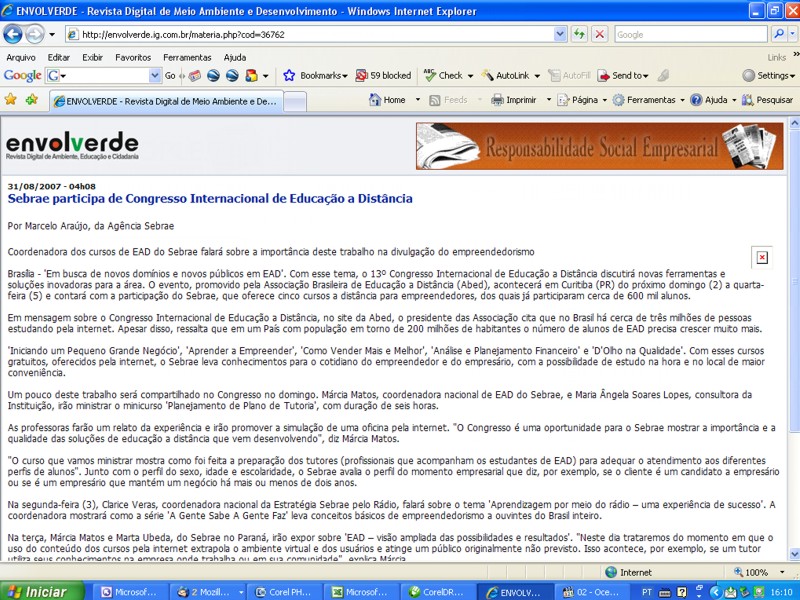Open Favorites Center star icon
Screen dimensions: 800x600
11,100
